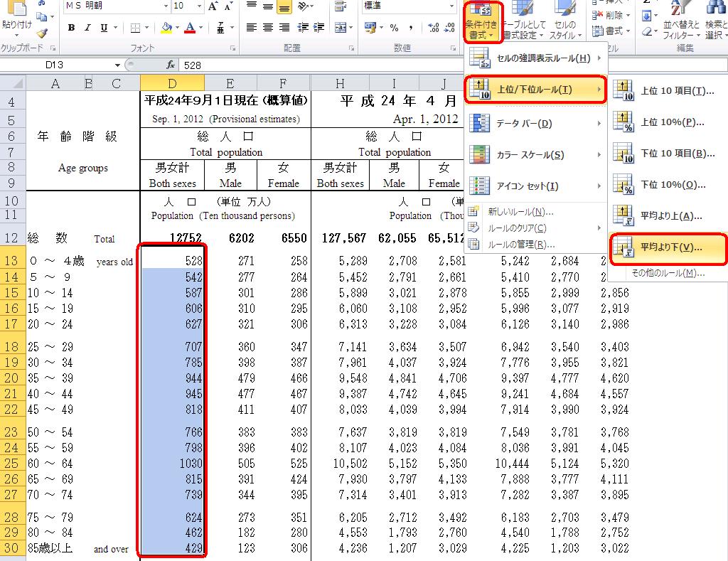Click the yellow fill color swatch
The height and width of the screenshot is (561, 728).
(x=166, y=28)
